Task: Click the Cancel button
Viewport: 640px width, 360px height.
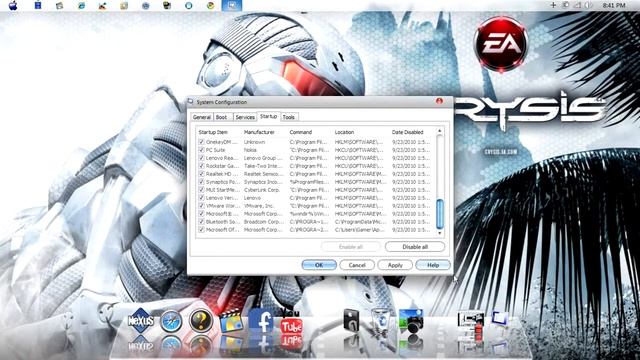Action: [x=357, y=265]
